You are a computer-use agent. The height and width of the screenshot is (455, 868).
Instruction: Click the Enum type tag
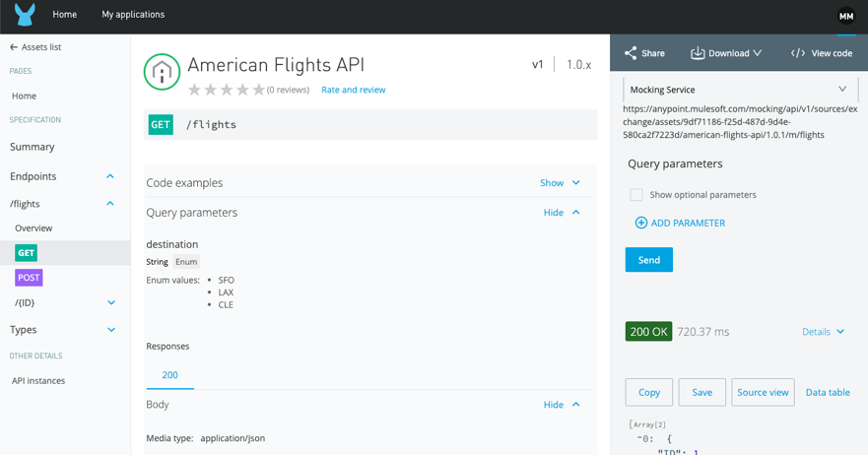click(x=186, y=262)
